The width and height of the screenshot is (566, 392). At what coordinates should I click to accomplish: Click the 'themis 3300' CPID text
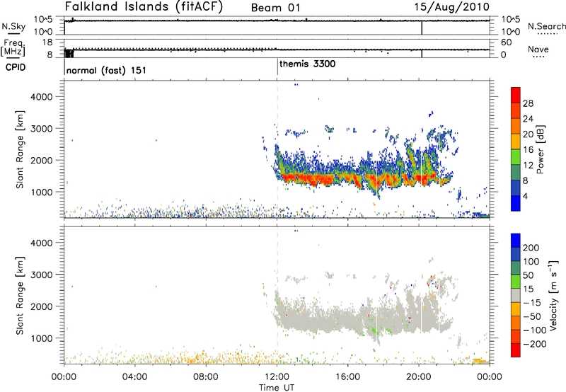[x=308, y=64]
